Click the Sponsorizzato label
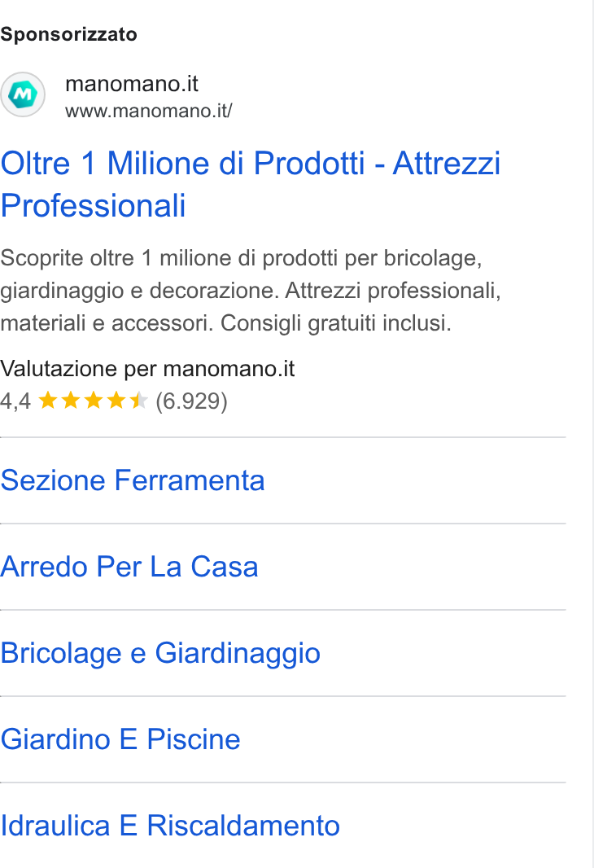 coord(68,34)
